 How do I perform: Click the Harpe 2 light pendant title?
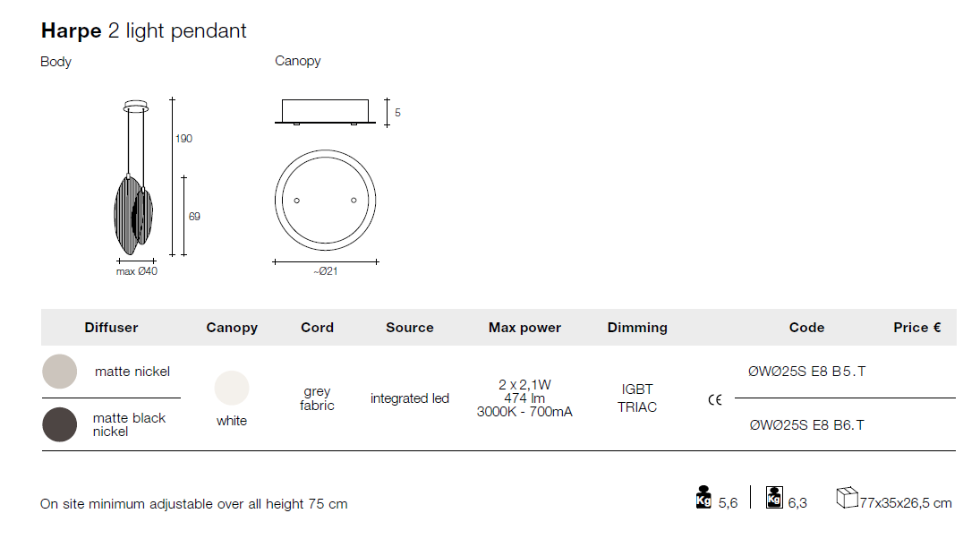144,30
